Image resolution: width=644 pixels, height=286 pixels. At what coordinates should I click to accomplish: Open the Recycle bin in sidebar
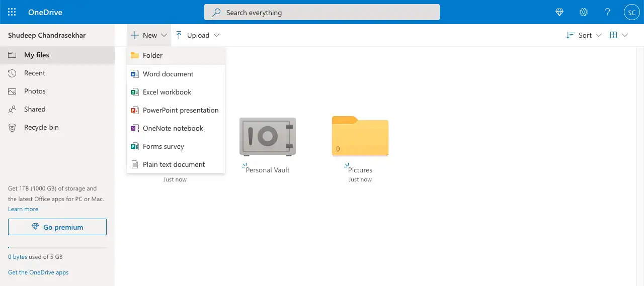[41, 127]
